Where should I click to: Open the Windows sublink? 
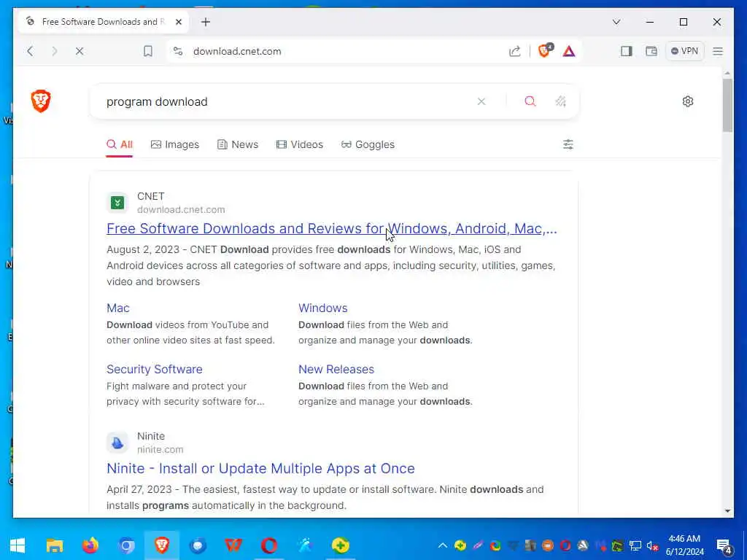[323, 308]
